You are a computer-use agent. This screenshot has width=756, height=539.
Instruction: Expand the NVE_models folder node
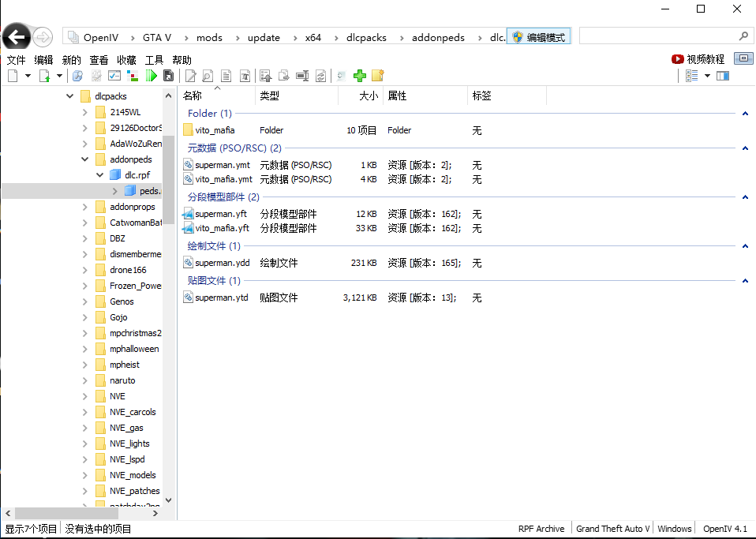pos(85,475)
